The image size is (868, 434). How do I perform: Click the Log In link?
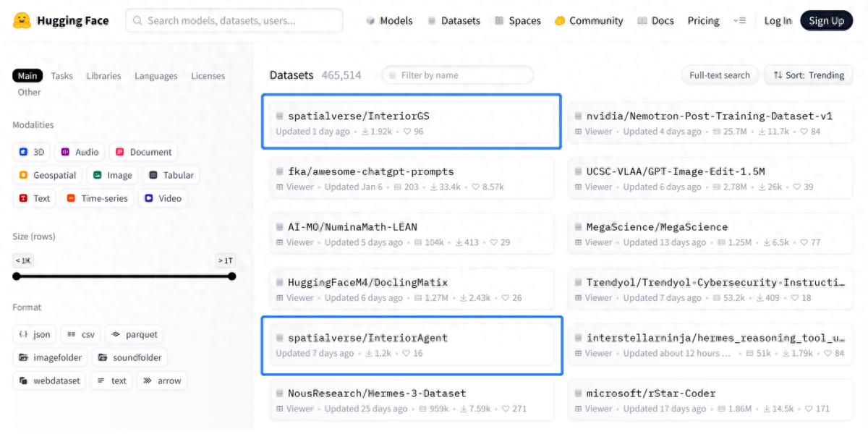coord(778,21)
